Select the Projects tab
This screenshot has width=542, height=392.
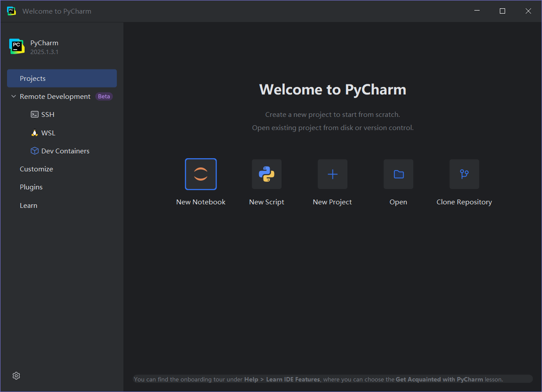pyautogui.click(x=62, y=78)
